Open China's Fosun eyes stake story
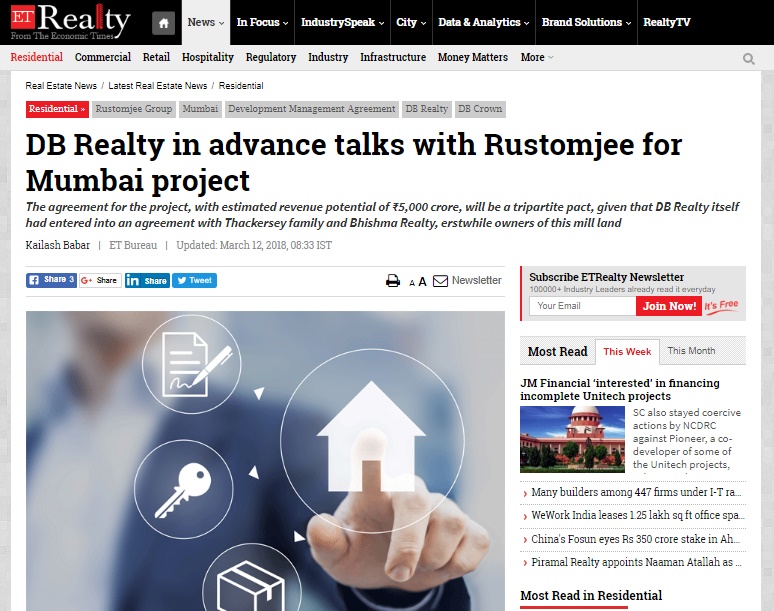The image size is (774, 611). (x=635, y=539)
